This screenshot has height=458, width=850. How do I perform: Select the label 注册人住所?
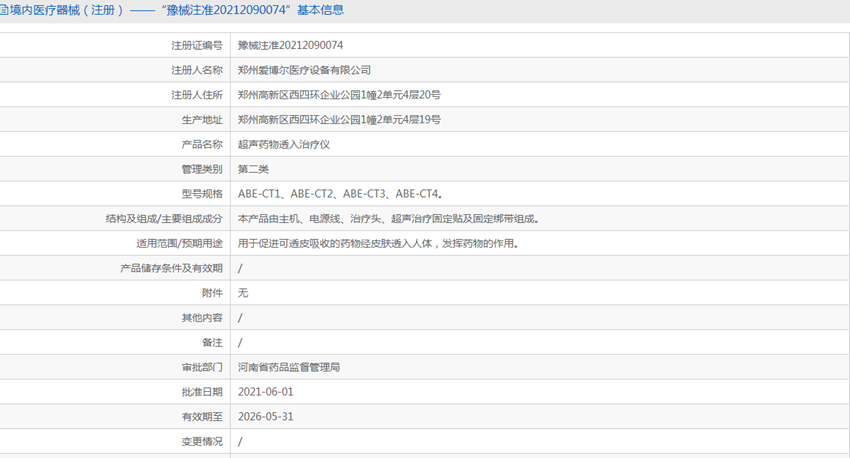coord(197,95)
